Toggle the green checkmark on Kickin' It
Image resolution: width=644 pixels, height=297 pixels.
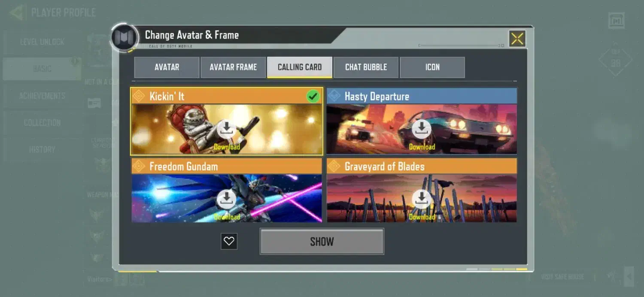click(x=313, y=96)
